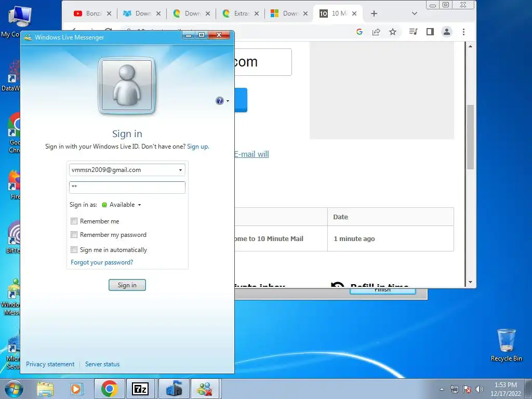Check the Remember me checkbox

click(74, 221)
